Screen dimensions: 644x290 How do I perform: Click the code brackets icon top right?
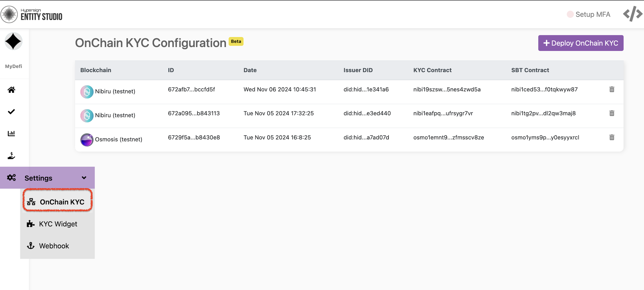pyautogui.click(x=632, y=14)
